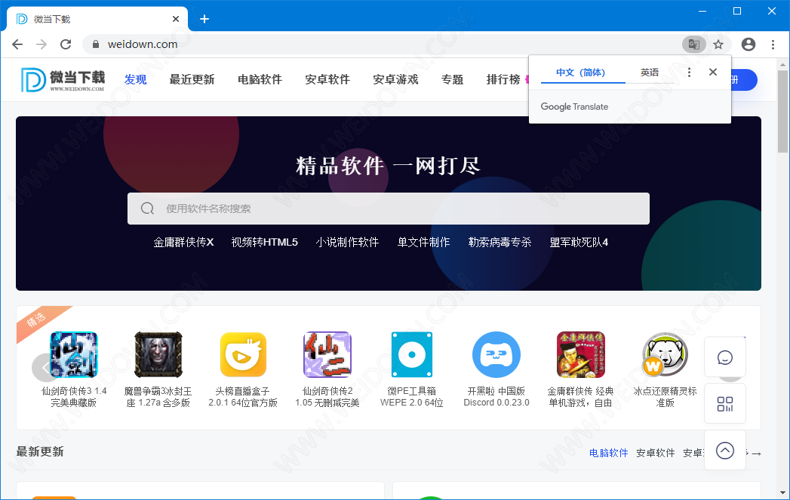Click the arrow right of 最新更新 filters
The height and width of the screenshot is (500, 790).
(756, 454)
